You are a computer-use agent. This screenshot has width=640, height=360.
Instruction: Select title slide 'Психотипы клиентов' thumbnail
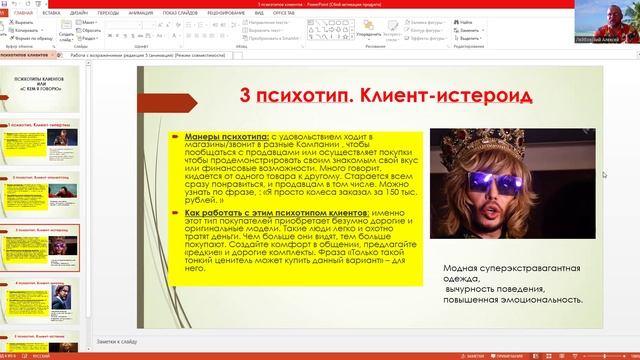pyautogui.click(x=40, y=89)
